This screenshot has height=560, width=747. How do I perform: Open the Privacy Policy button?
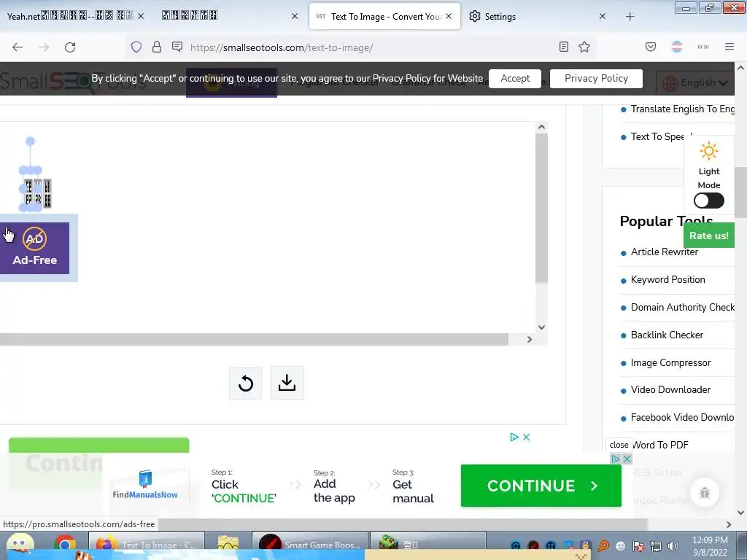(596, 79)
